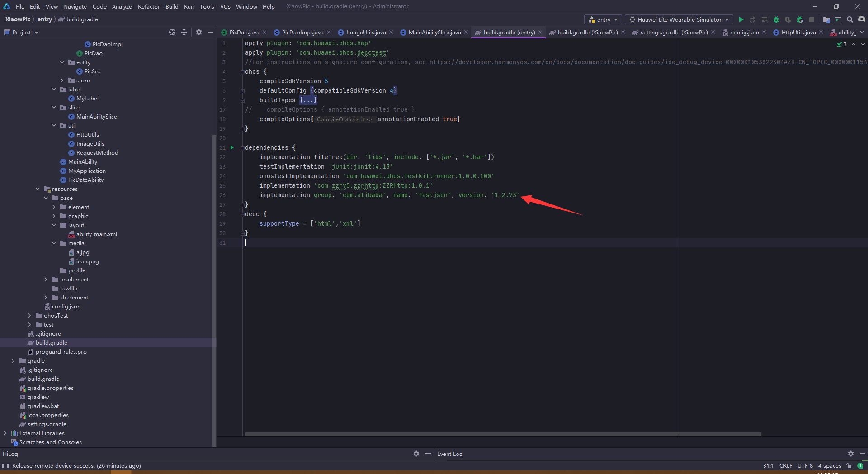Switch to PicDaoImpl.java tab
Viewport: 868px width, 474px height.
click(302, 32)
